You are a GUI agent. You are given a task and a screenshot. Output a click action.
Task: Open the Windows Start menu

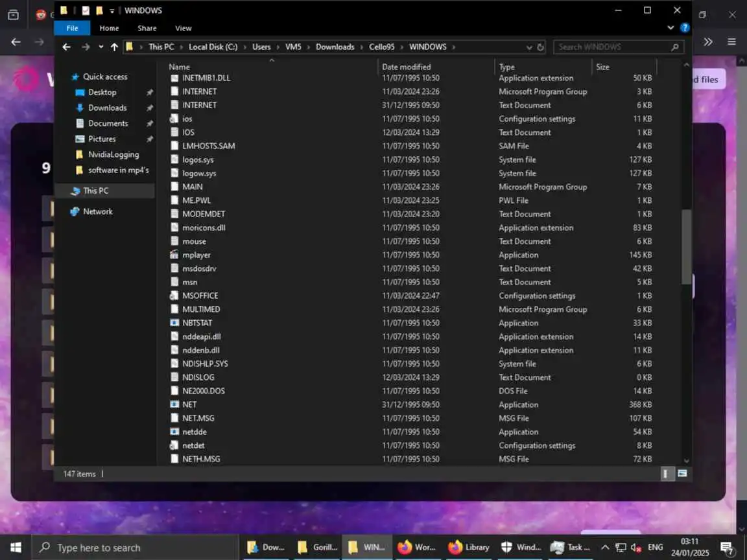tap(16, 548)
